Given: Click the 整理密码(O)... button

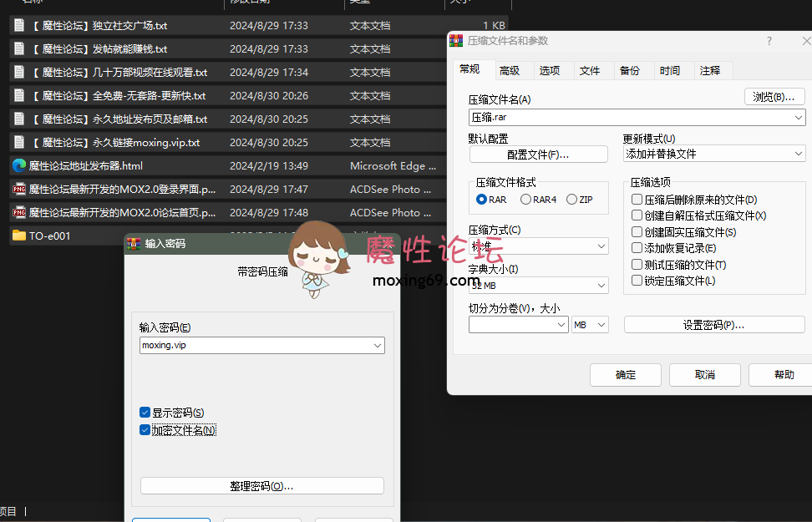Looking at the screenshot, I should pos(262,486).
